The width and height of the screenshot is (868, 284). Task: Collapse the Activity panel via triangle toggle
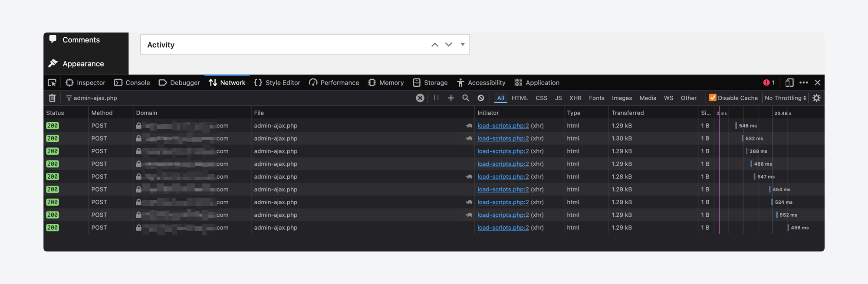coord(463,45)
